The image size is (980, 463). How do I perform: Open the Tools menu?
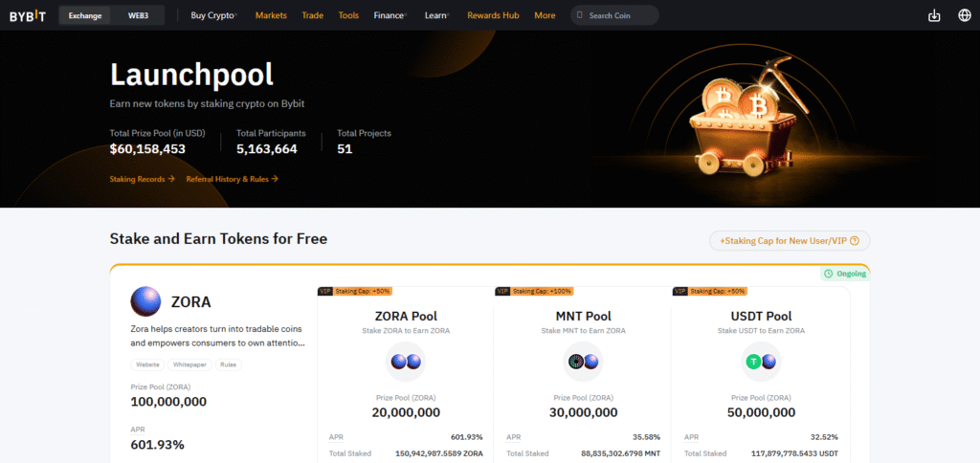click(x=348, y=15)
